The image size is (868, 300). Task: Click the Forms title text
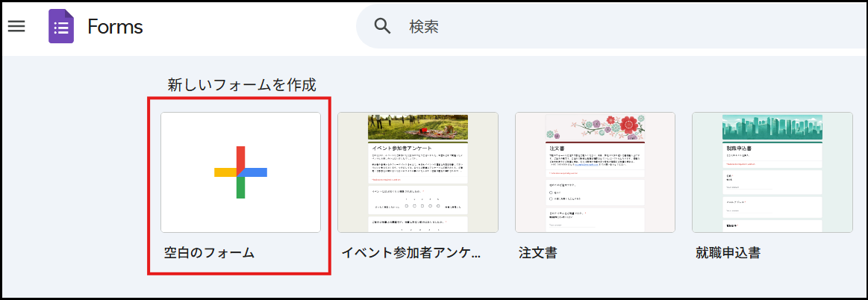[115, 27]
